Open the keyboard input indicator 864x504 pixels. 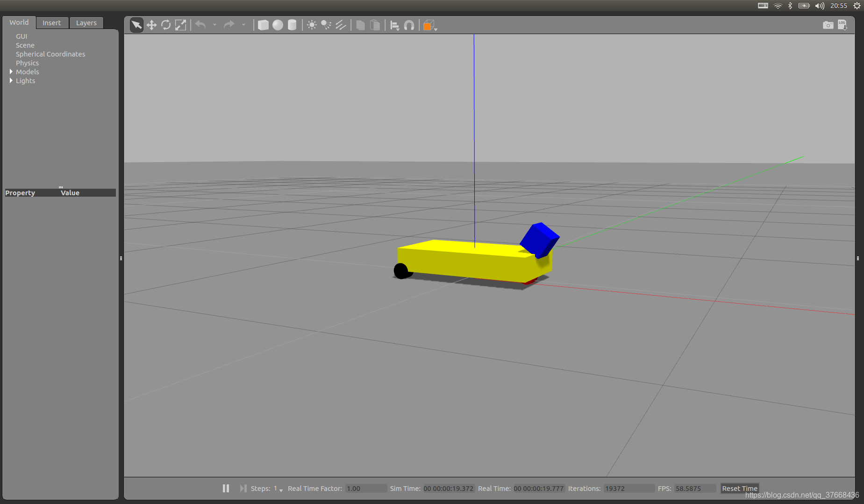763,6
